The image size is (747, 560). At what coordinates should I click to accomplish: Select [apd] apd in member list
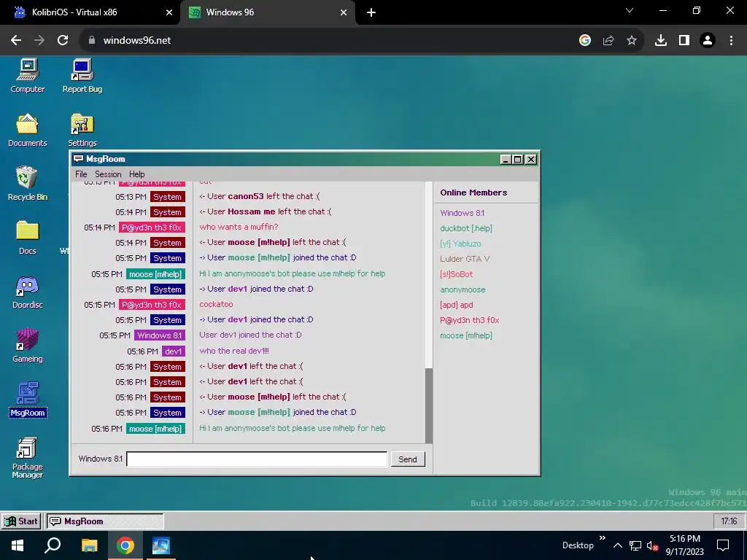point(457,305)
